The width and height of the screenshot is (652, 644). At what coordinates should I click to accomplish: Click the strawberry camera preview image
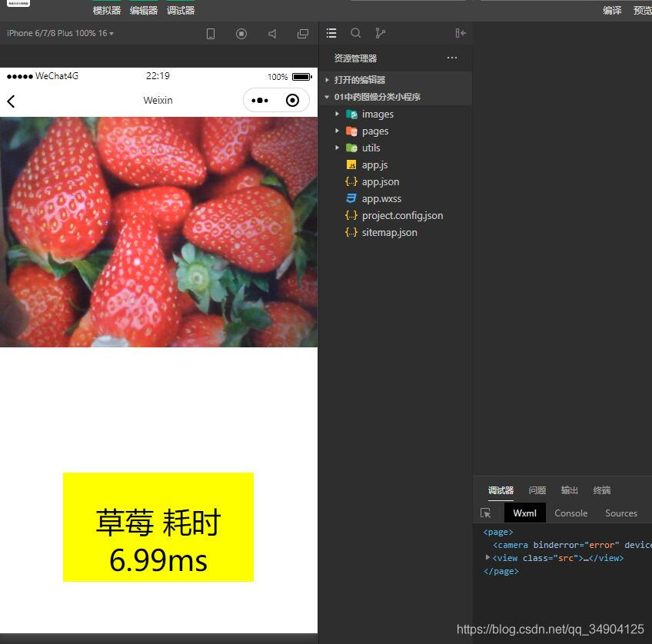[159, 232]
